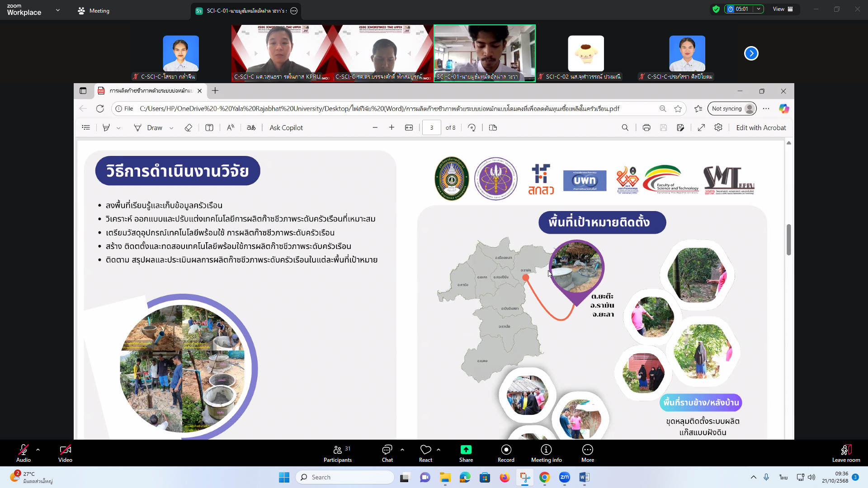Toggle the Read aloud button
The image size is (868, 488).
231,128
